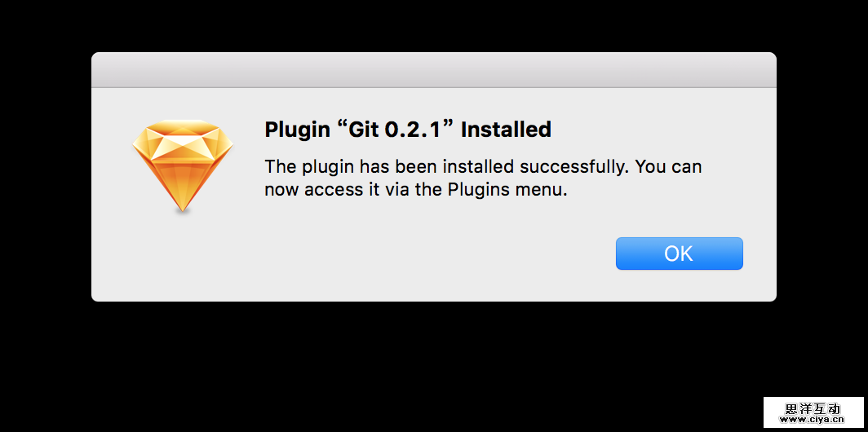This screenshot has height=432, width=868.
Task: Click the bold "Plugin Git 0.2.1 Installed" heading
Action: pos(408,130)
